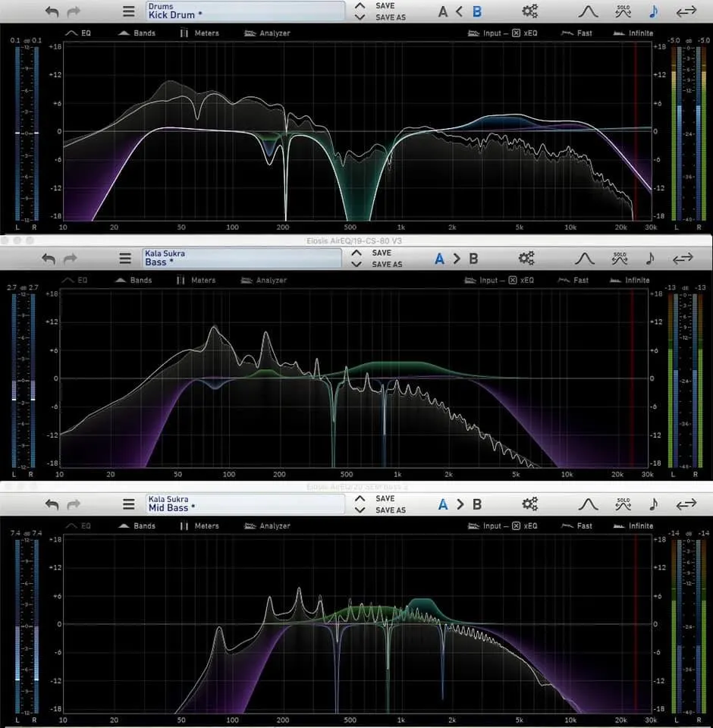Viewport: 713px width, 728px height.
Task: Open Analyzer tab in Kick Drum window
Action: tap(267, 33)
